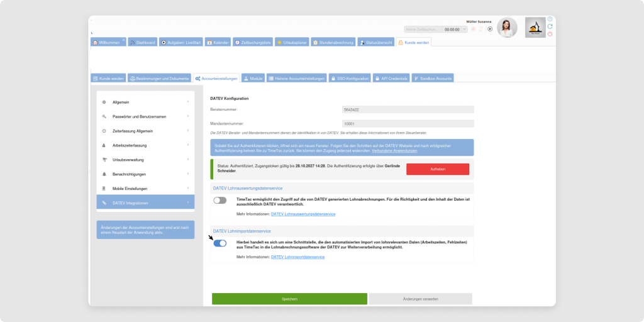
Task: Click the refresh icon at top right
Action: click(550, 26)
